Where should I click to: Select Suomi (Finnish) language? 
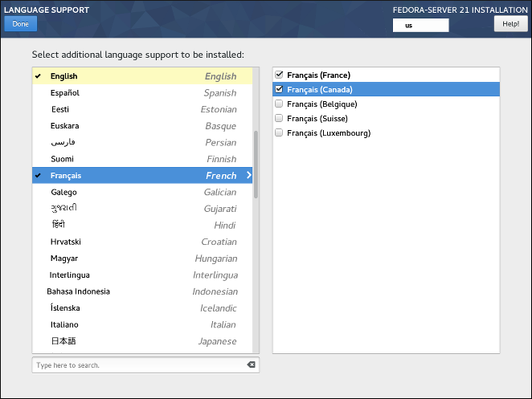coord(142,159)
